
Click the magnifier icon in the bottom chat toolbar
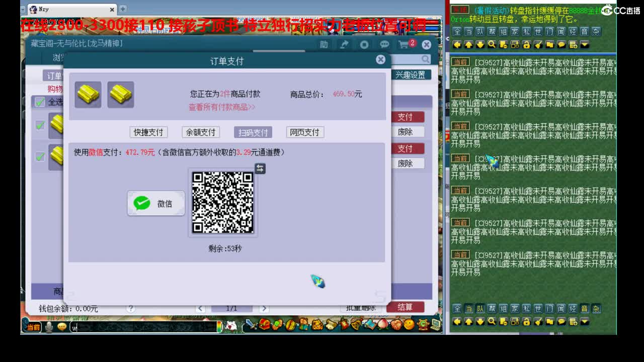[x=492, y=321]
